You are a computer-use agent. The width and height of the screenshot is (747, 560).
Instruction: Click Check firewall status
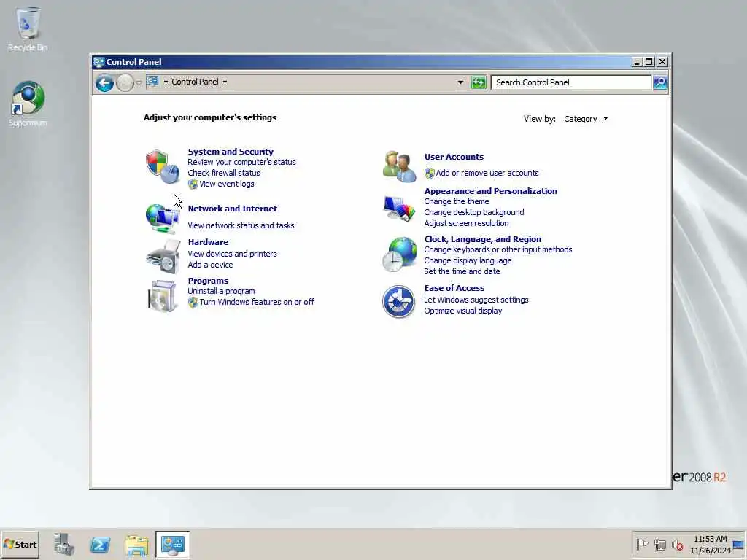click(223, 173)
